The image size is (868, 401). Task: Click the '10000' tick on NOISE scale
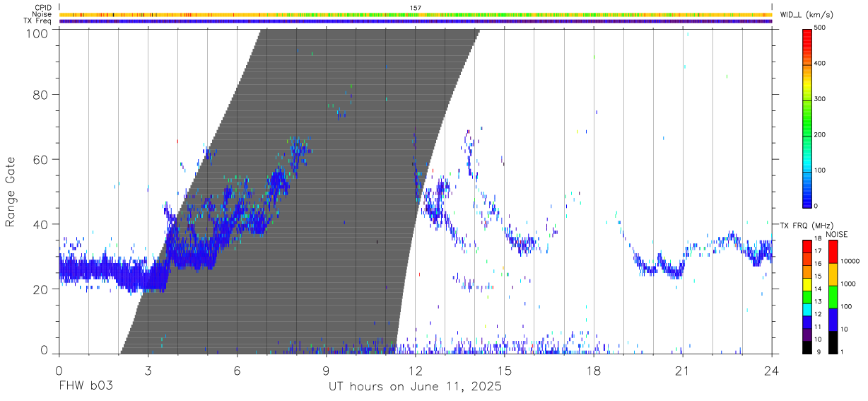[849, 261]
